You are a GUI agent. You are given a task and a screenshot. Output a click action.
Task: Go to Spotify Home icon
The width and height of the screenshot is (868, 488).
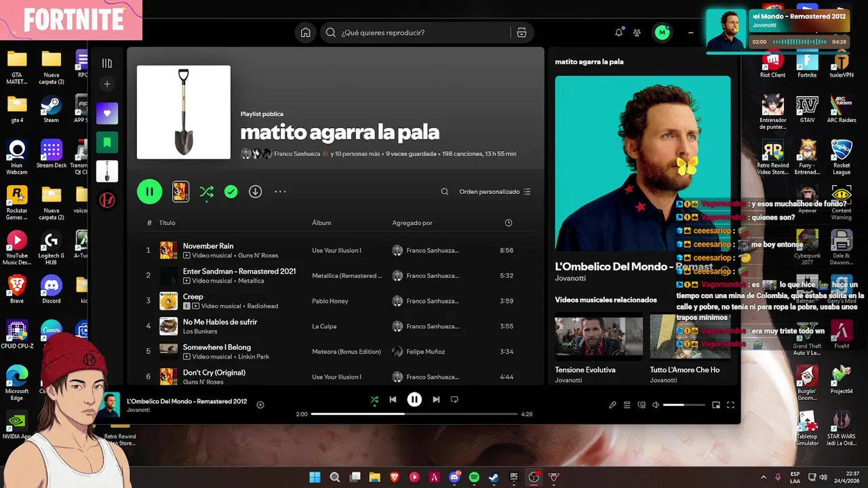(306, 33)
